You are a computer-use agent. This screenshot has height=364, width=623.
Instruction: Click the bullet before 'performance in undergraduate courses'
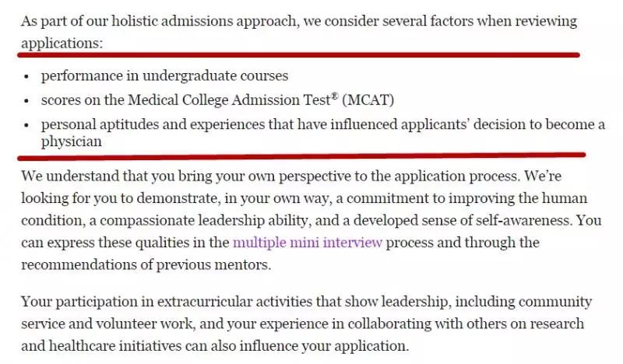click(x=26, y=76)
